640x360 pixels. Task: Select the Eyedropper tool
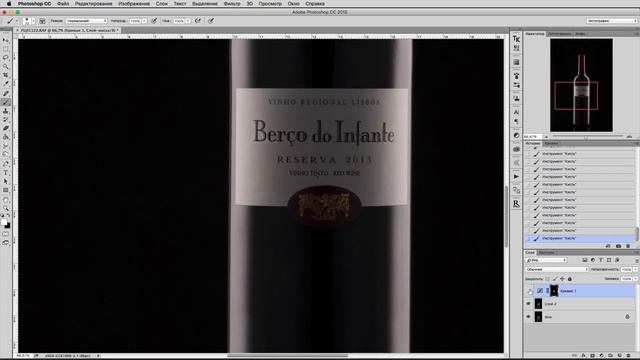[x=6, y=84]
